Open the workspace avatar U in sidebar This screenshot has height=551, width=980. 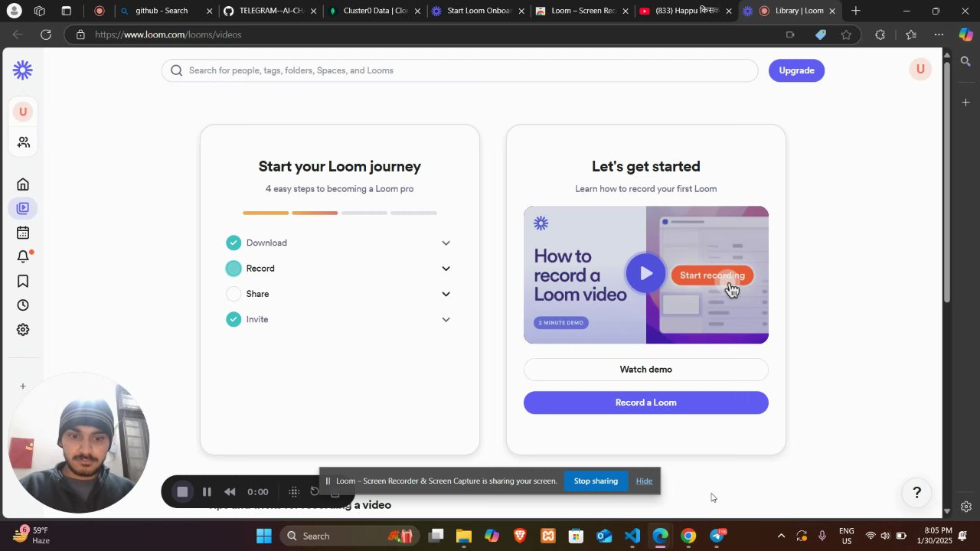pos(23,112)
